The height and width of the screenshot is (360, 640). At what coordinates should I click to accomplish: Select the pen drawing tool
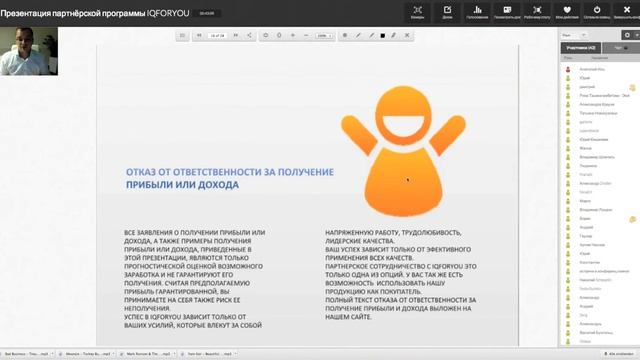click(x=358, y=36)
